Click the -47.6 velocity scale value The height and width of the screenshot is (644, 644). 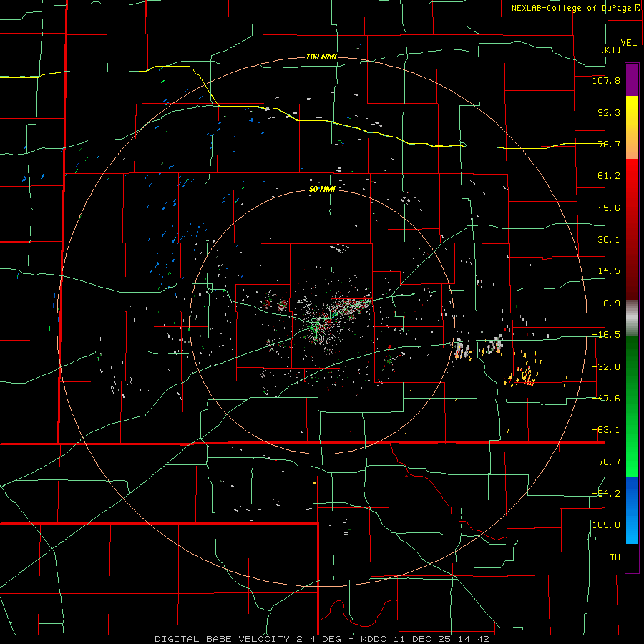(x=606, y=399)
